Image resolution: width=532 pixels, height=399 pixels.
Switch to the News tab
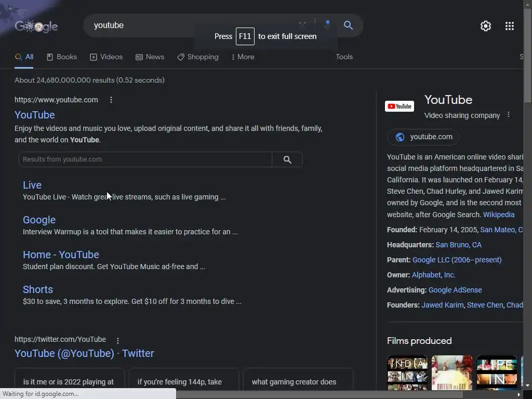tap(150, 57)
